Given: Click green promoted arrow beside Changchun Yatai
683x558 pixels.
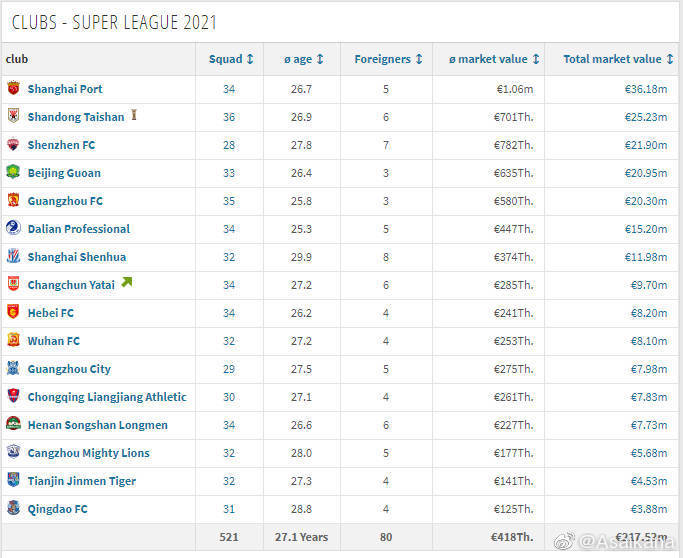Looking at the screenshot, I should 126,283.
